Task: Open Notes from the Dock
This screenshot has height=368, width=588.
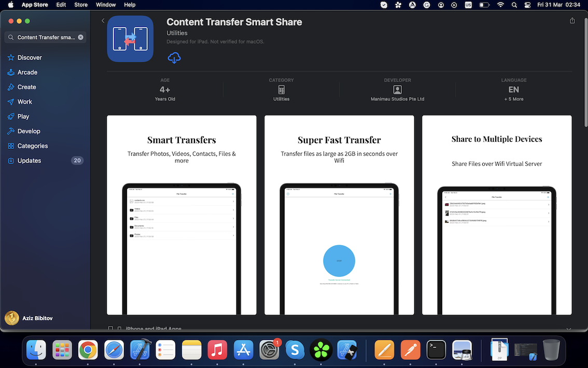Action: coord(191,350)
